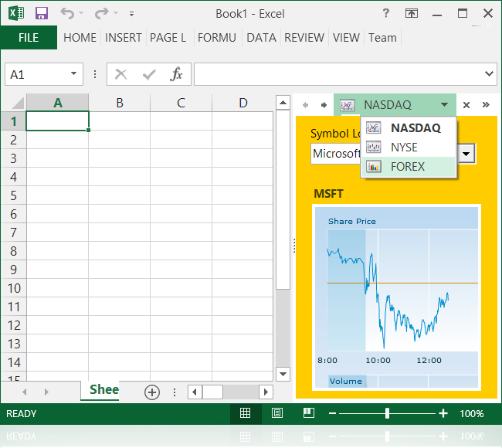This screenshot has height=448, width=502.
Task: Click the READY status text
Action: [22, 414]
